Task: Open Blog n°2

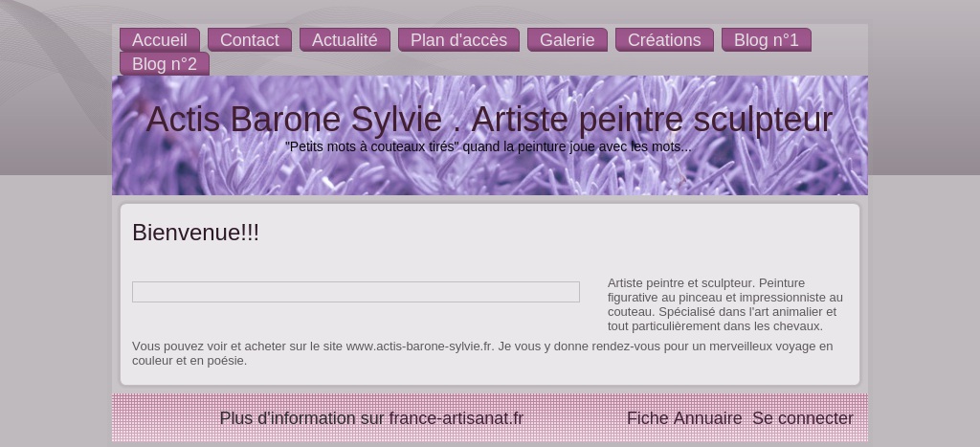Action: pyautogui.click(x=165, y=64)
